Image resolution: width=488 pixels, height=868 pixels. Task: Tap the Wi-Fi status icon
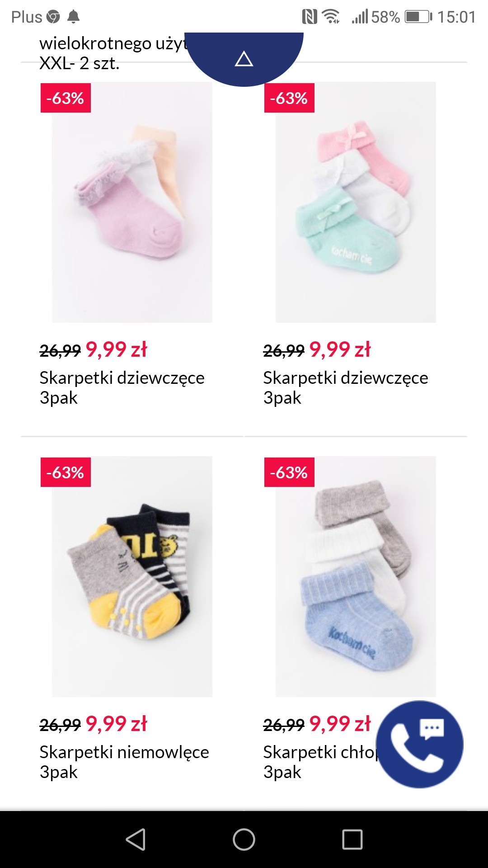[331, 17]
